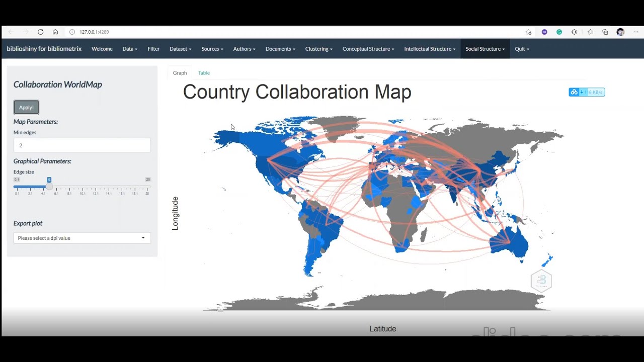Open the purple extension icon in browser toolbar

pos(544,32)
